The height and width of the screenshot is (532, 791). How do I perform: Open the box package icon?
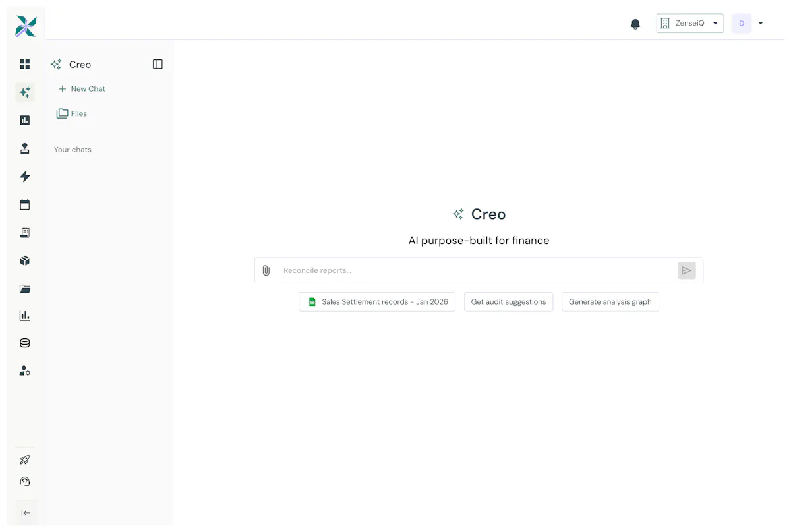point(25,260)
